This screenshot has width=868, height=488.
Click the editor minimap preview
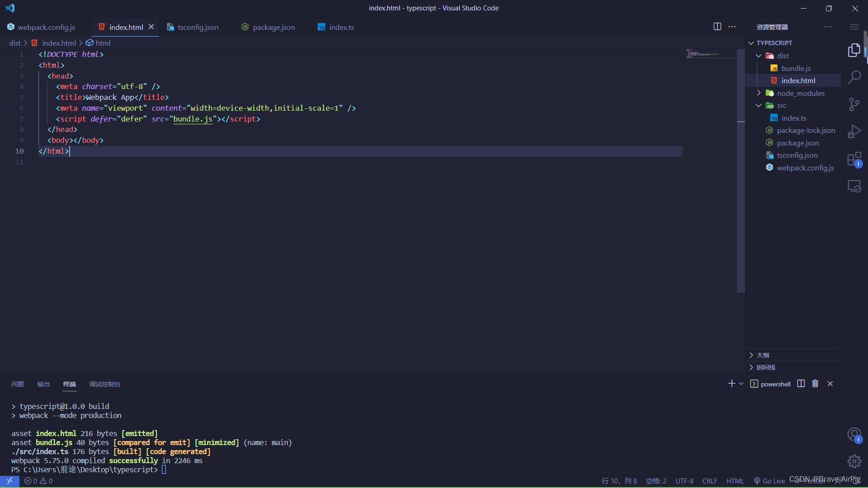click(711, 54)
